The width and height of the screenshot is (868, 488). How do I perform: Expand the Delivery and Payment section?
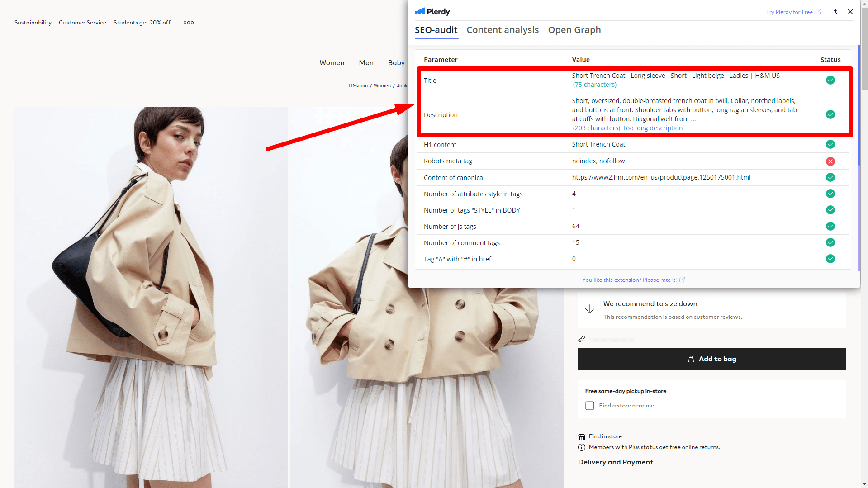click(615, 462)
